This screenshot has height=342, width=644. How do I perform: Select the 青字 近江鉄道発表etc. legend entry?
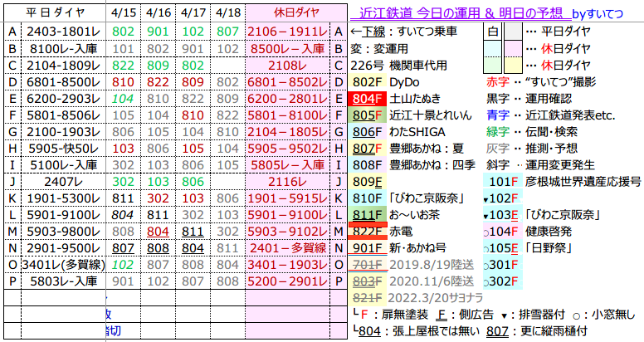point(550,115)
